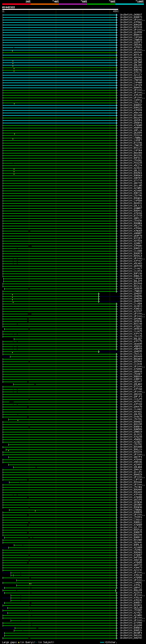Select the UniRef100_Q2L3T0 hit
The height and width of the screenshot is (644, 146).
131,527
